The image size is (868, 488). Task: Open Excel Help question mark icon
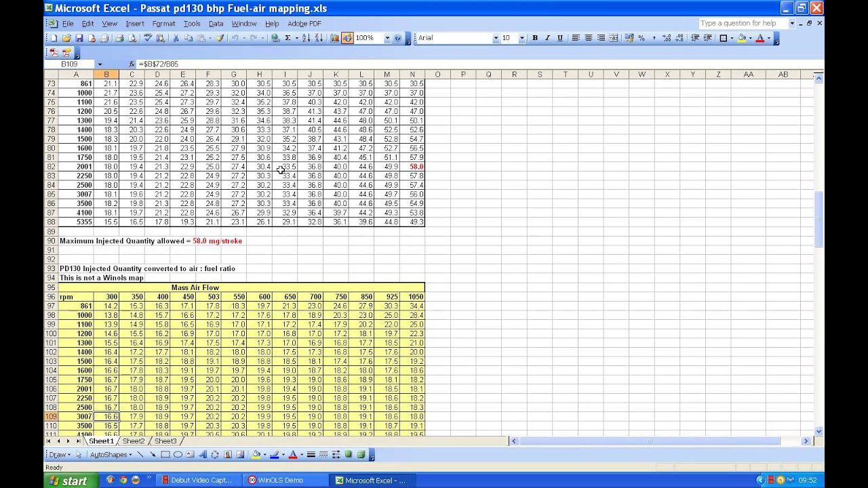[x=397, y=38]
